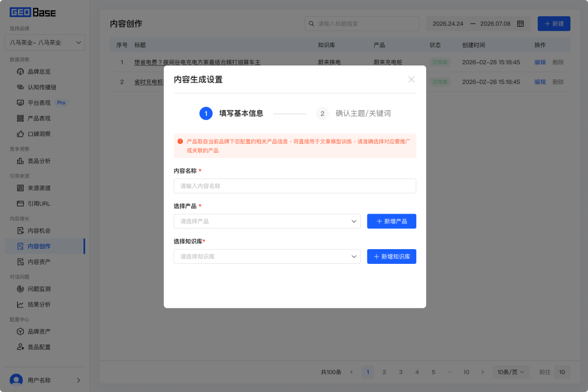Click the start date 2026.24.24
Screen dimensions: 588x392
coord(448,24)
